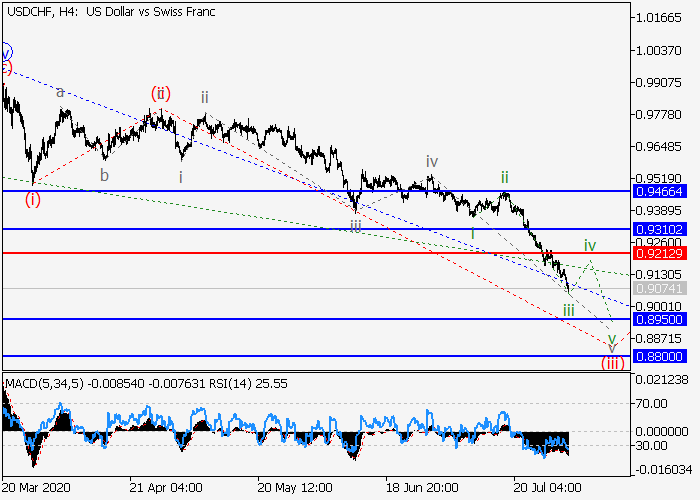The image size is (700, 500).
Task: Click the gray 'a' wave label
Action: (60, 92)
